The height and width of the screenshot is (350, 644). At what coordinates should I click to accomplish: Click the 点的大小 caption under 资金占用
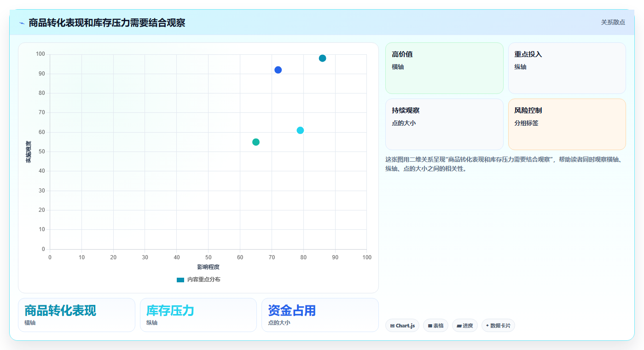tap(279, 323)
